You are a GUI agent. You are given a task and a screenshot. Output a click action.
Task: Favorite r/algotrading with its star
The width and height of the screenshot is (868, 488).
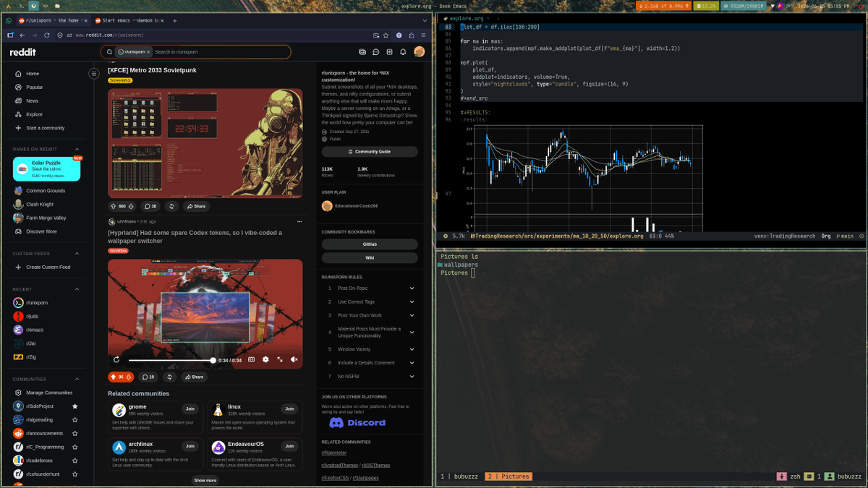(x=75, y=420)
